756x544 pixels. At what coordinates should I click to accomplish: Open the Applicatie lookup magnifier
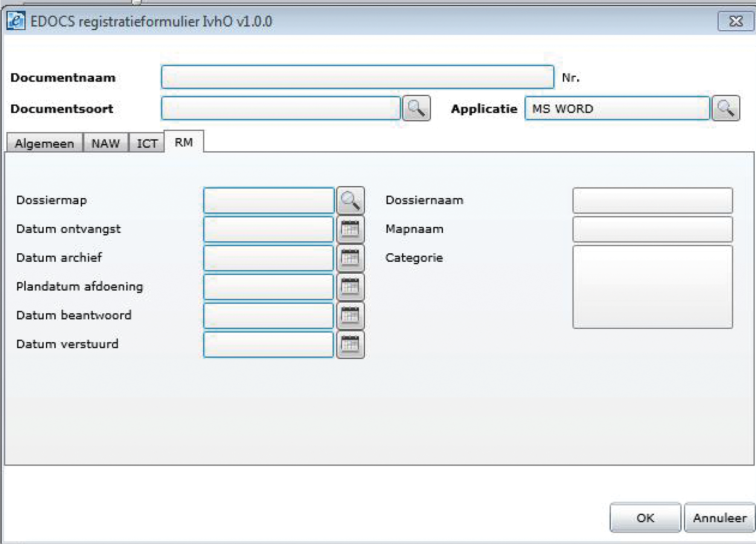[725, 109]
